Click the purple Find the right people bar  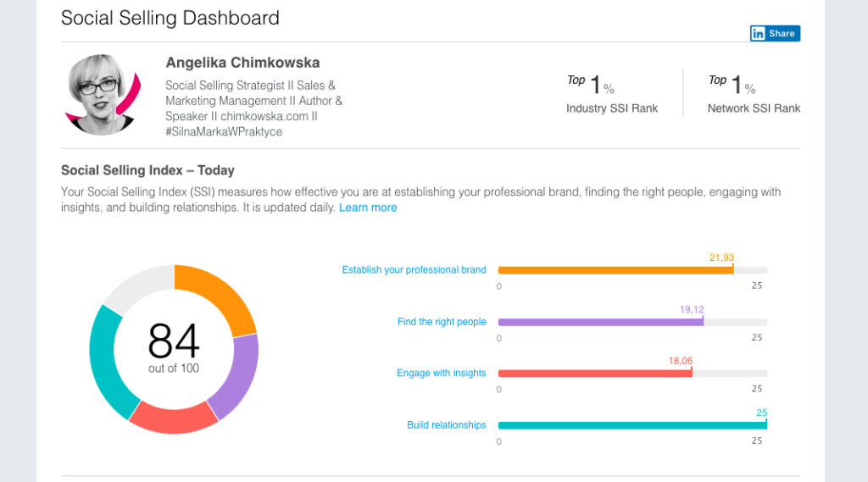tap(600, 322)
